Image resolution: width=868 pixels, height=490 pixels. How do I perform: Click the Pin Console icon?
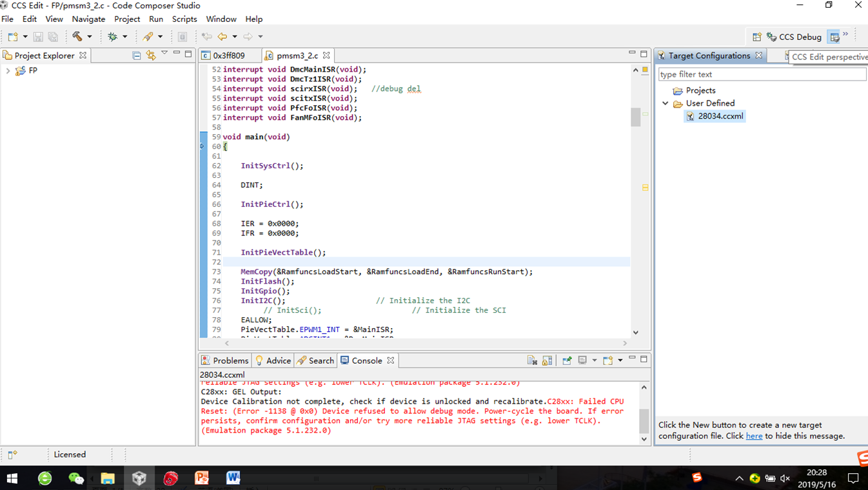tap(567, 360)
